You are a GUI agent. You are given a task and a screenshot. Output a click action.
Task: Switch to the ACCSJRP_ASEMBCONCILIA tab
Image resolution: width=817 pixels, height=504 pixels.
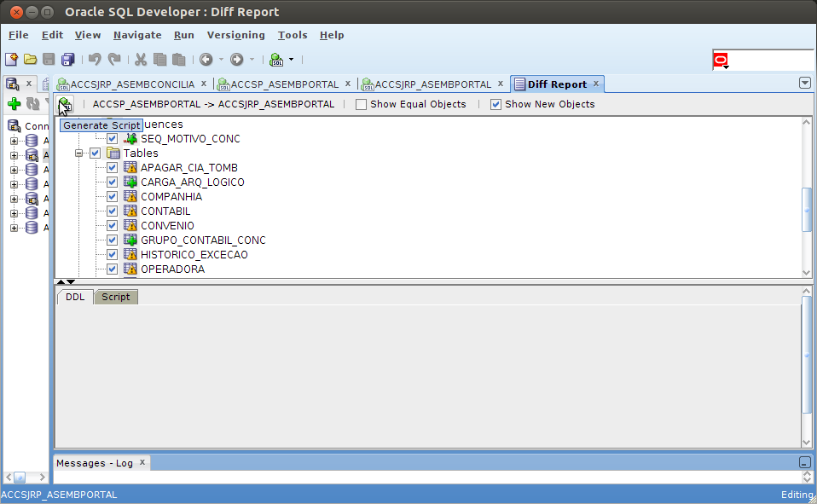pyautogui.click(x=132, y=84)
